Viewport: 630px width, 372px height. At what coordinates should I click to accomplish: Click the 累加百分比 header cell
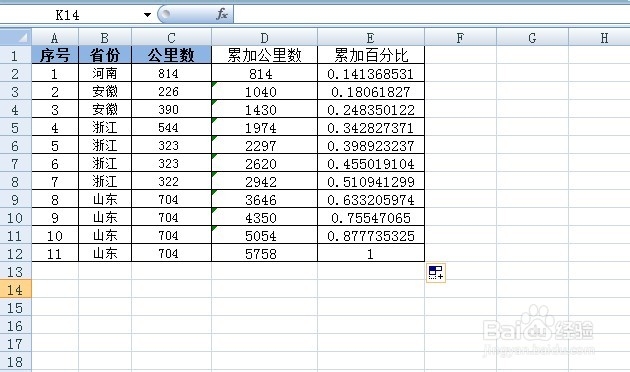point(371,55)
